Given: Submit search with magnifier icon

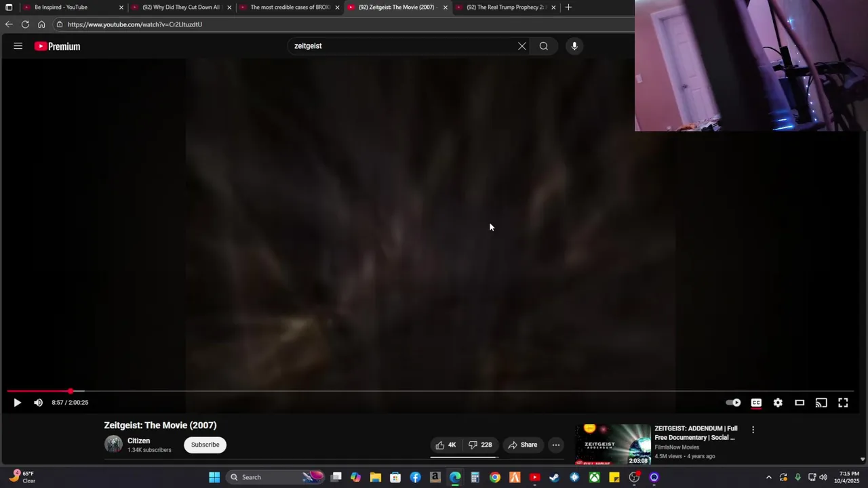Looking at the screenshot, I should pyautogui.click(x=544, y=46).
